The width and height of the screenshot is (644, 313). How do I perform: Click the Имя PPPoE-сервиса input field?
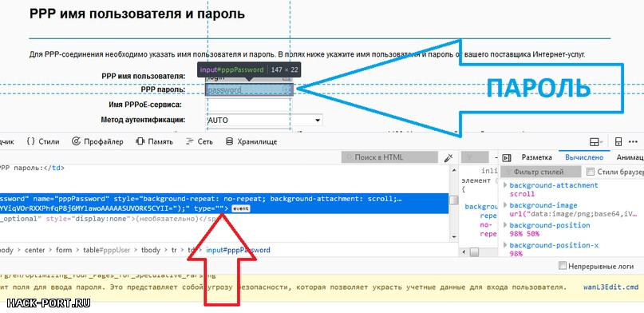(x=249, y=105)
